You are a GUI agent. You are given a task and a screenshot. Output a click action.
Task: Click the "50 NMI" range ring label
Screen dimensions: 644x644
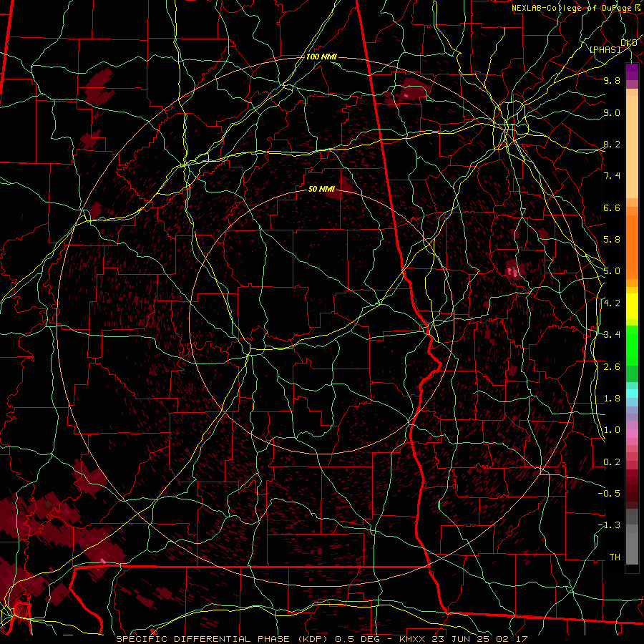click(x=321, y=190)
